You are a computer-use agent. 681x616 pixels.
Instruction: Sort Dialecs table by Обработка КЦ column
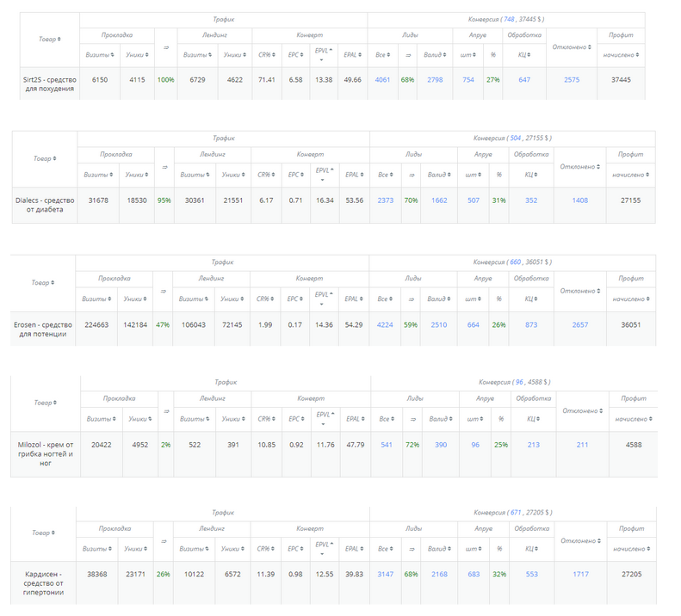coord(531,175)
